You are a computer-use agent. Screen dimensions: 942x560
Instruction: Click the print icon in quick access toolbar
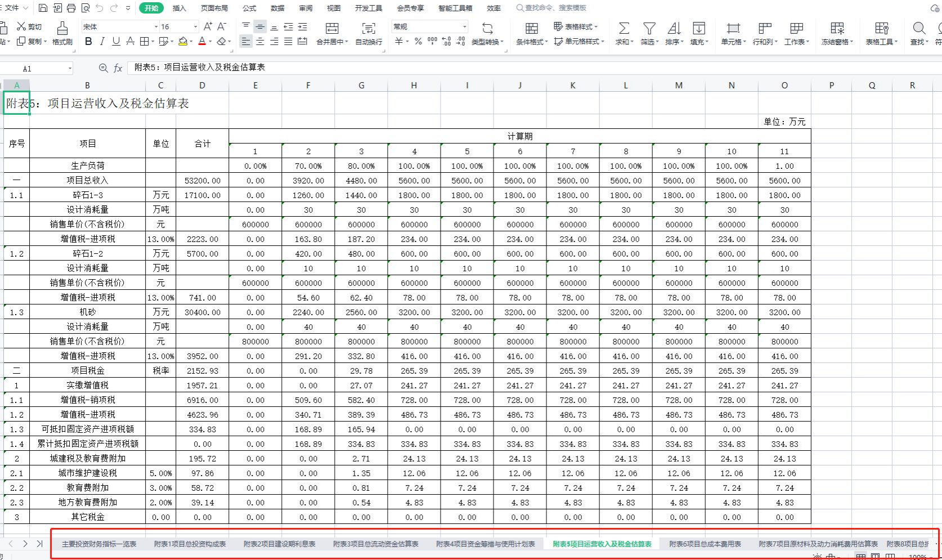71,8
